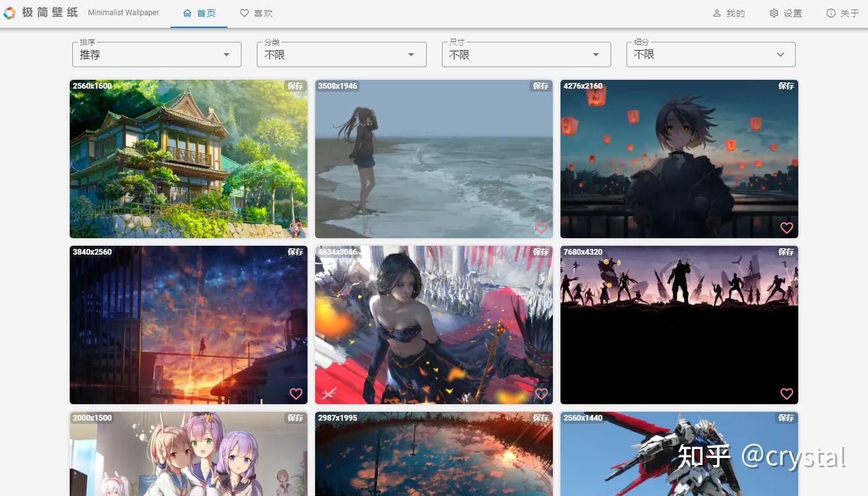Click the info icon beside 关于
This screenshot has width=868, height=496.
pos(831,13)
